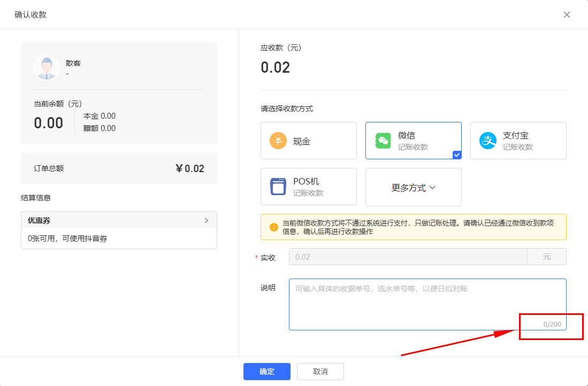Screen dimensions: 588x386
Task: Click the green WeChat logo icon
Action: point(383,141)
